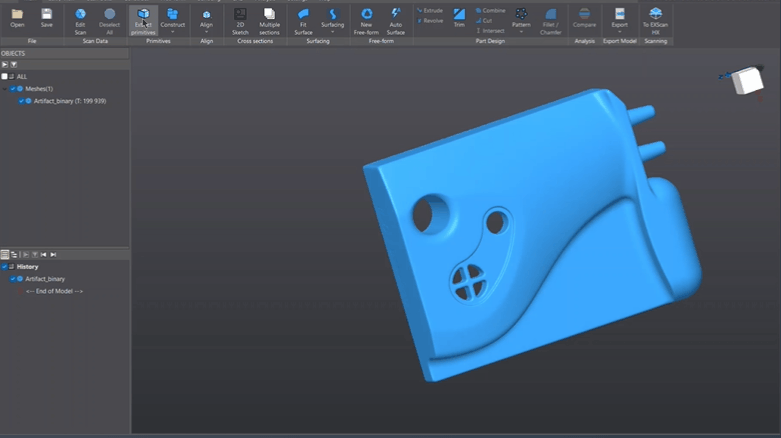
Task: Click the Save icon
Action: (47, 18)
